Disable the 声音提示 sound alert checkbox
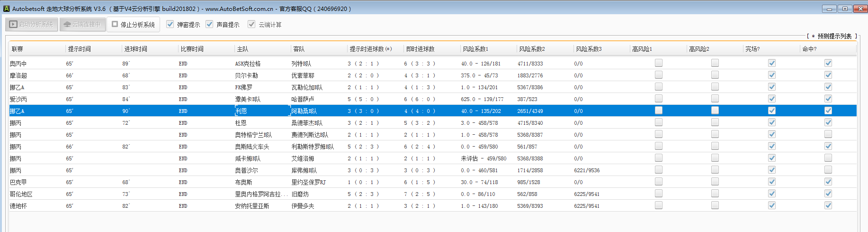 (x=209, y=24)
